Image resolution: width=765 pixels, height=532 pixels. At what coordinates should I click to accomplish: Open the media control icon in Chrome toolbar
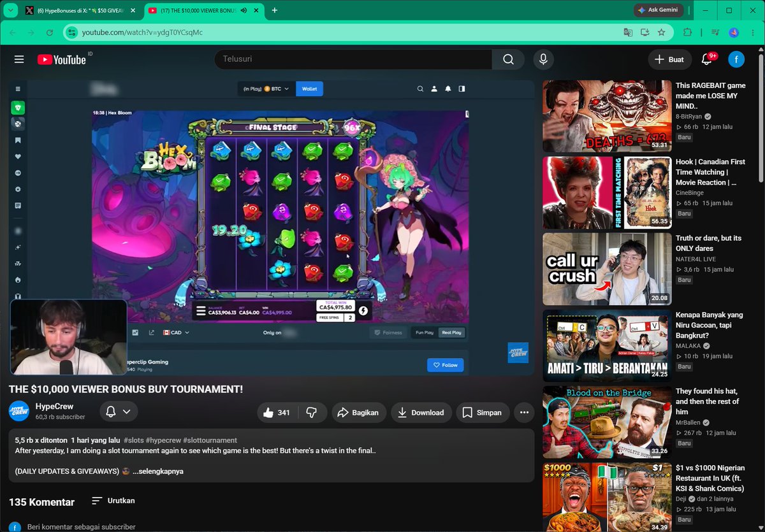(716, 32)
